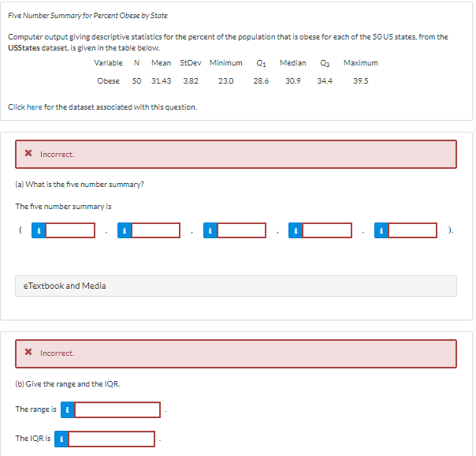Focus the third five number summary input box

point(242,230)
